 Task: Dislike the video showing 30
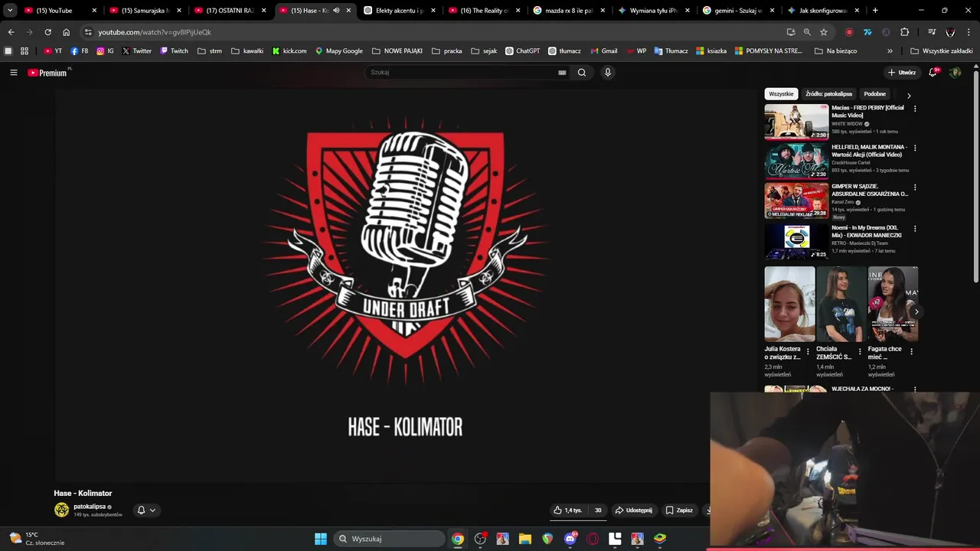(597, 510)
